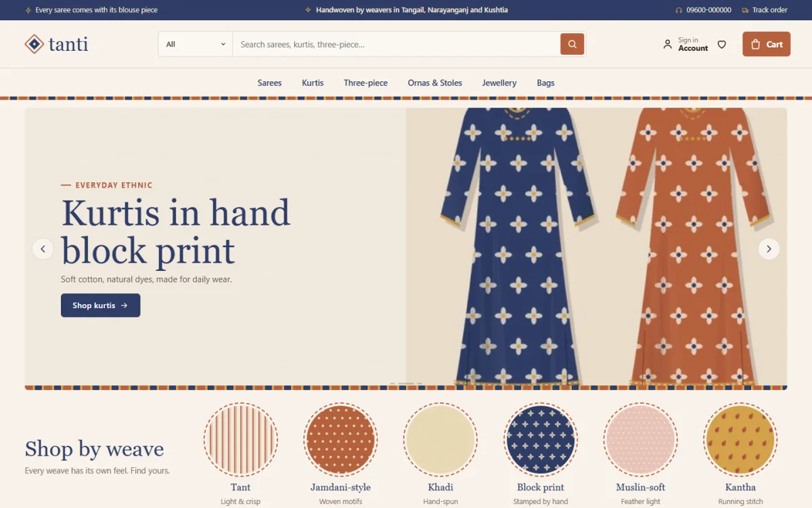The height and width of the screenshot is (508, 812).
Task: Click the tanti diamond logo icon
Action: [x=34, y=44]
